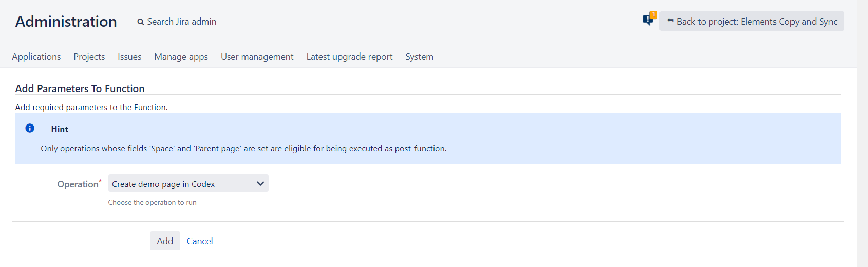The width and height of the screenshot is (868, 267).
Task: Go back to project Elements Copy and Sync
Action: click(751, 22)
